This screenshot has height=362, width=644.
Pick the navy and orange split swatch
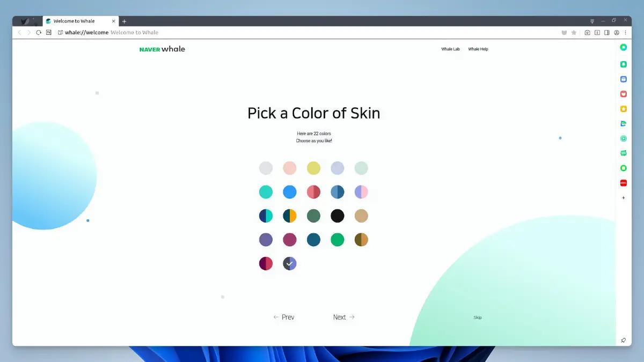point(290,216)
